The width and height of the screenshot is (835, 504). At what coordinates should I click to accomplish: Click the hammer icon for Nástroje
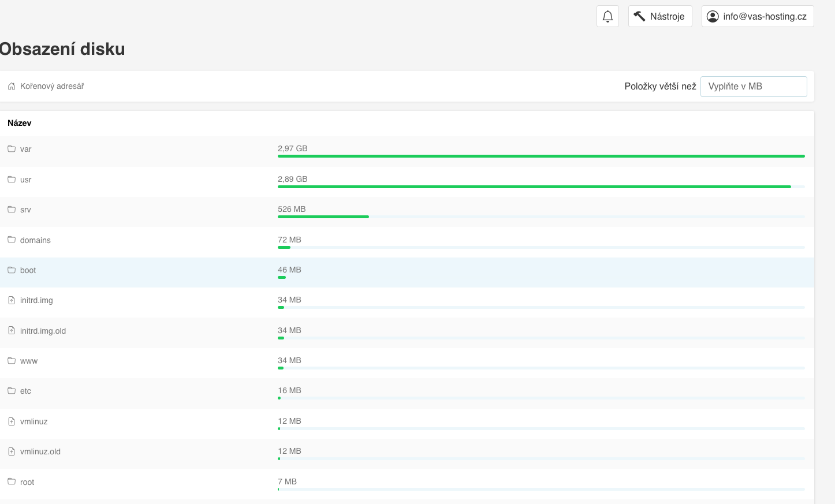[639, 16]
